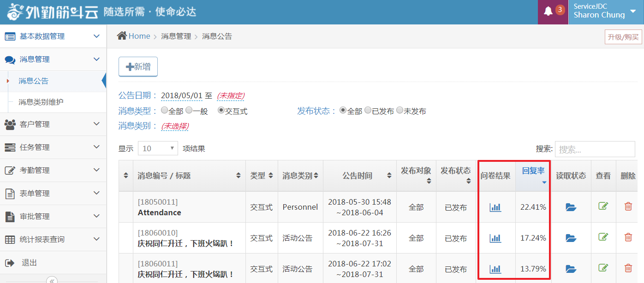
Task: Expand 基本数据管理 menu
Action: click(x=53, y=36)
